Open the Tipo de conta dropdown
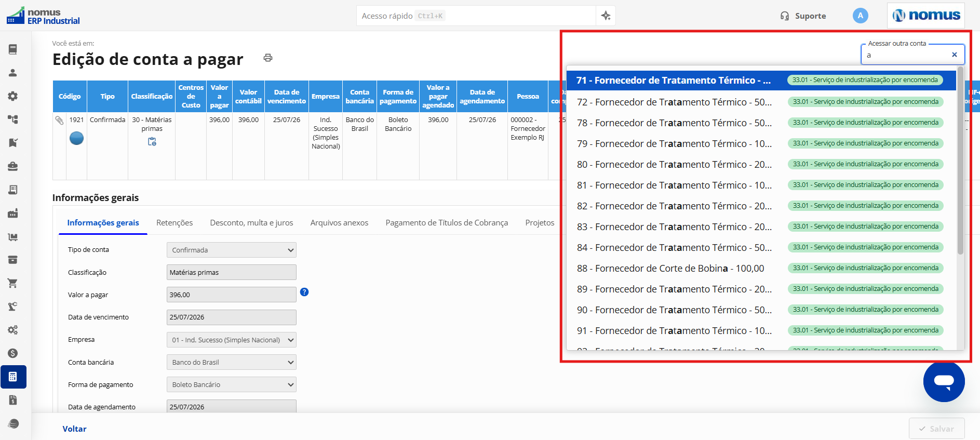The width and height of the screenshot is (980, 440). (x=232, y=250)
